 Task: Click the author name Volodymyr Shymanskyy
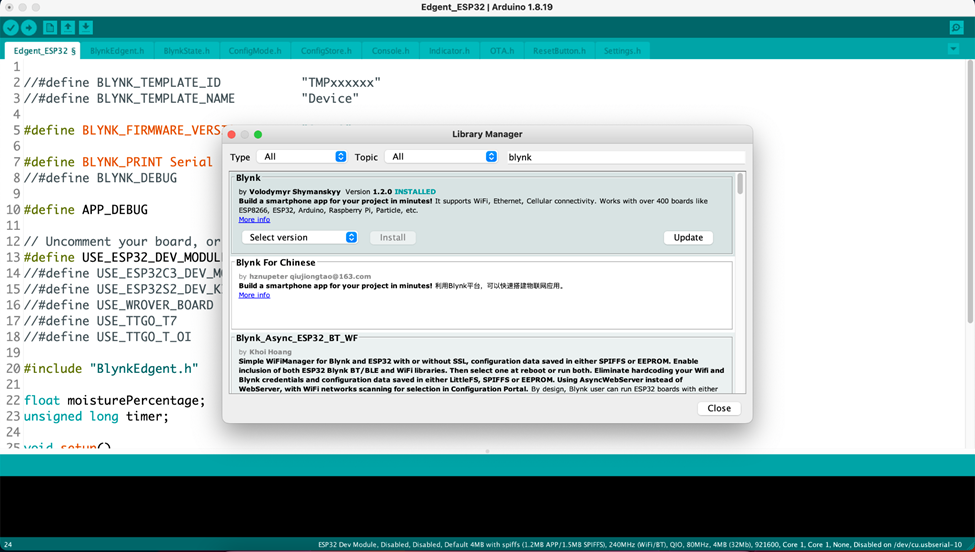pos(295,191)
